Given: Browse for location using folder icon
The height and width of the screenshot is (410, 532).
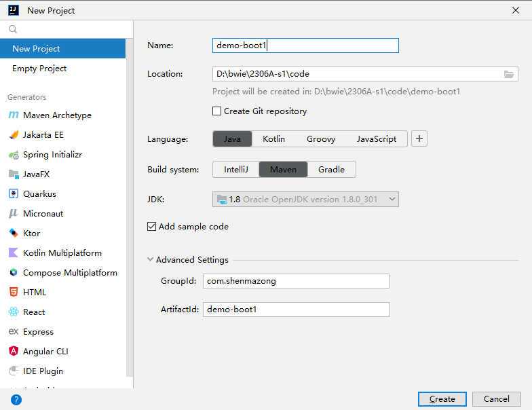Looking at the screenshot, I should click(509, 74).
